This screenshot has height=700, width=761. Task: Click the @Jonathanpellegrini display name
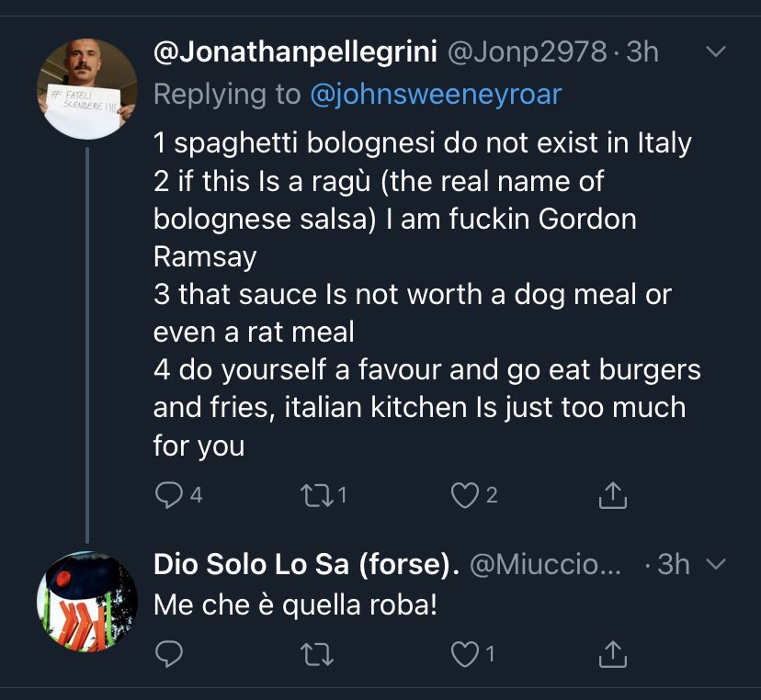294,52
